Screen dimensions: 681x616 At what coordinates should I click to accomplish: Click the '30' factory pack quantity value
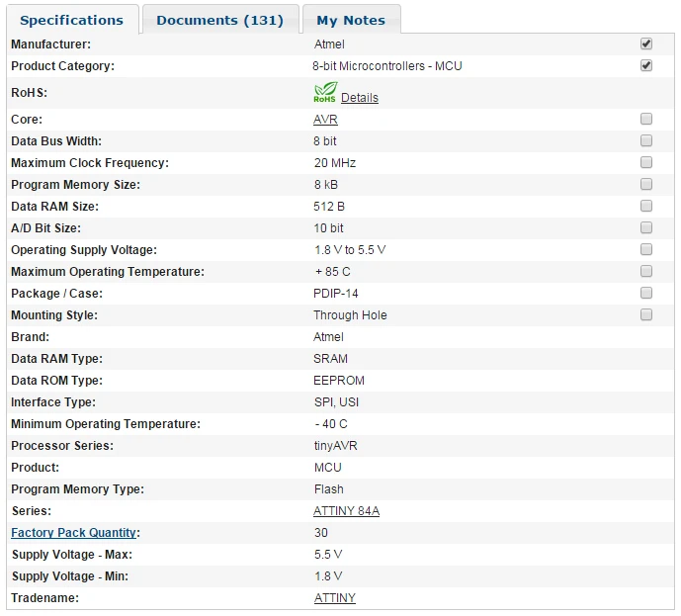(x=321, y=533)
